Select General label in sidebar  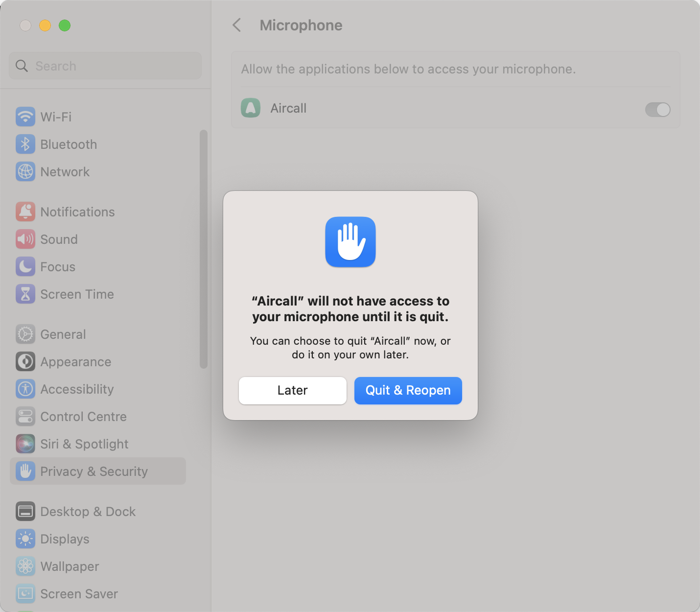click(x=63, y=334)
